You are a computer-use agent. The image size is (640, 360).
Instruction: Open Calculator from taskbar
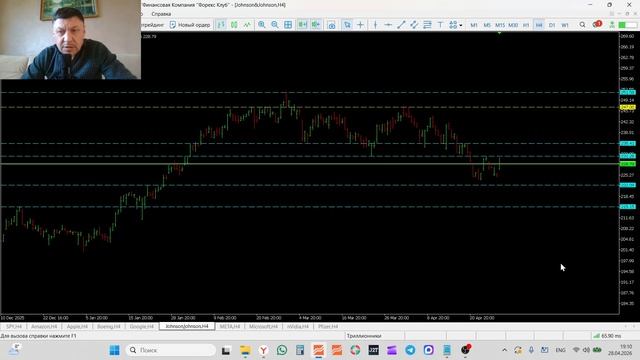tap(300, 350)
